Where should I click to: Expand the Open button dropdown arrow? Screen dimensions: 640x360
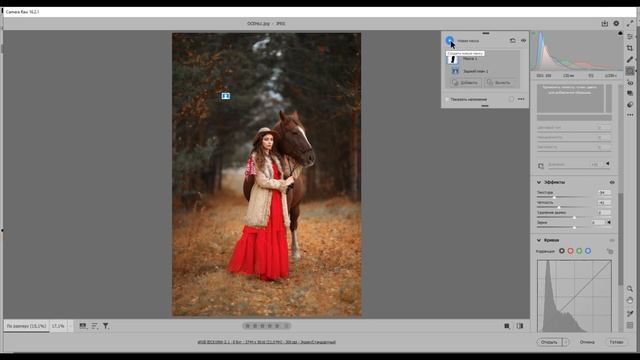tap(566, 342)
